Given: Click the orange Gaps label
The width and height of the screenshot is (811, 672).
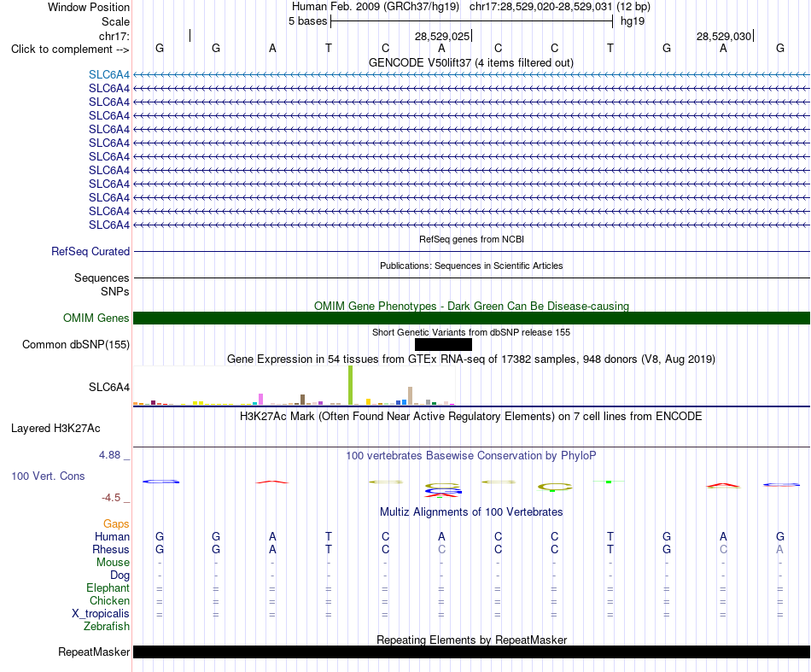Looking at the screenshot, I should click(x=116, y=524).
